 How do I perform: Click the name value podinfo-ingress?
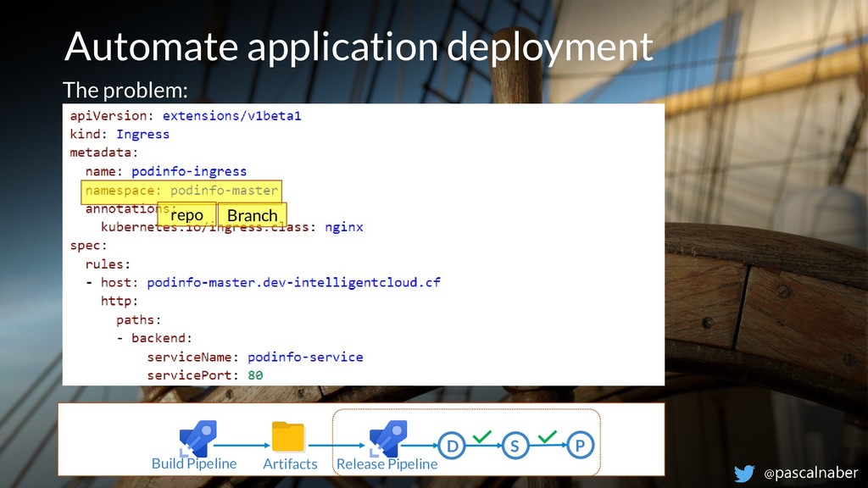[189, 171]
